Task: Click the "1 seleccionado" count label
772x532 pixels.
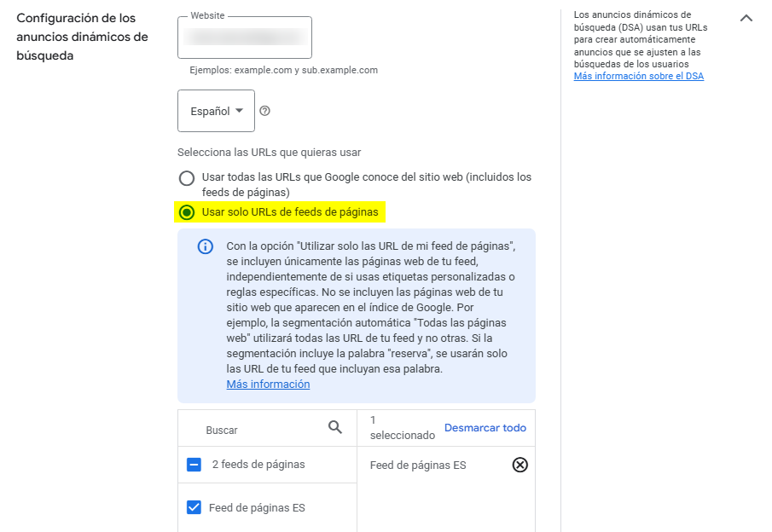Action: [x=402, y=428]
